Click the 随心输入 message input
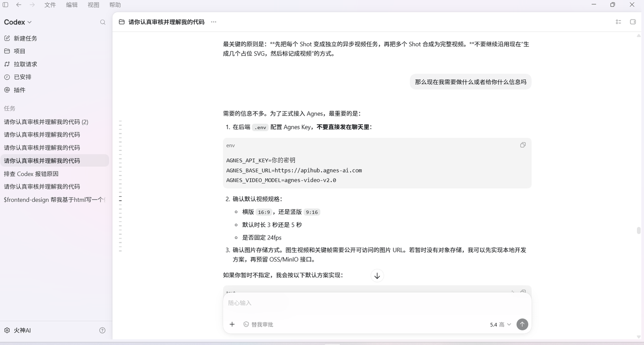644x345 pixels. [x=377, y=303]
